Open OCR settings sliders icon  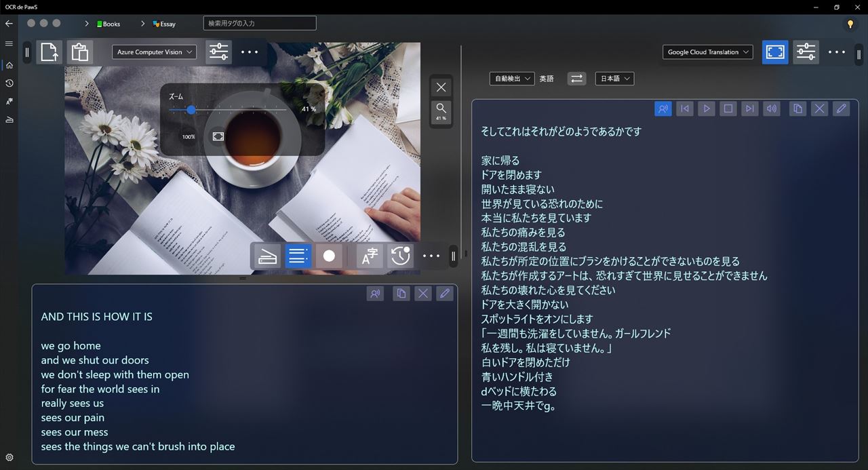(x=218, y=52)
